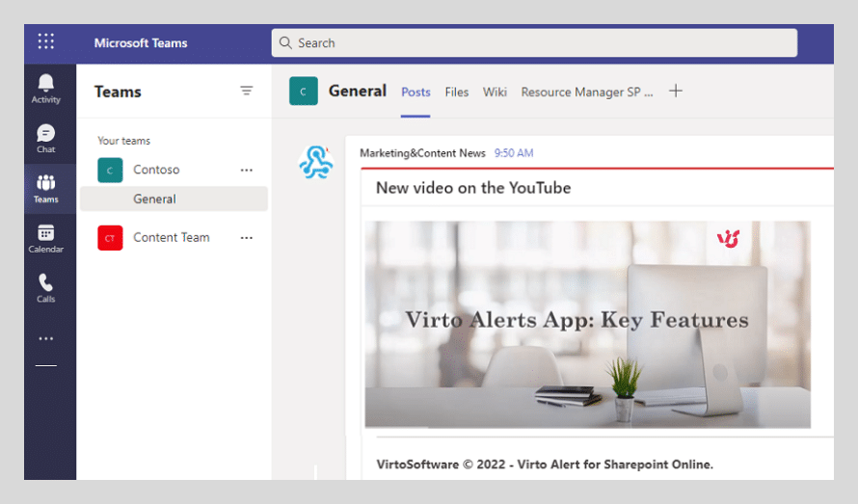
Task: Click the filter teams icon
Action: (247, 91)
